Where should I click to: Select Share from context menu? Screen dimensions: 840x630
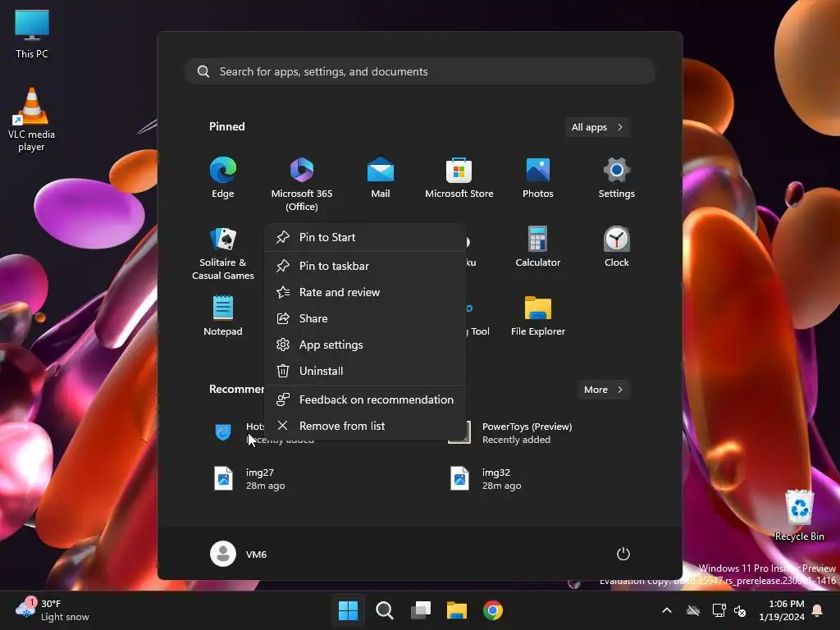[x=365, y=318]
